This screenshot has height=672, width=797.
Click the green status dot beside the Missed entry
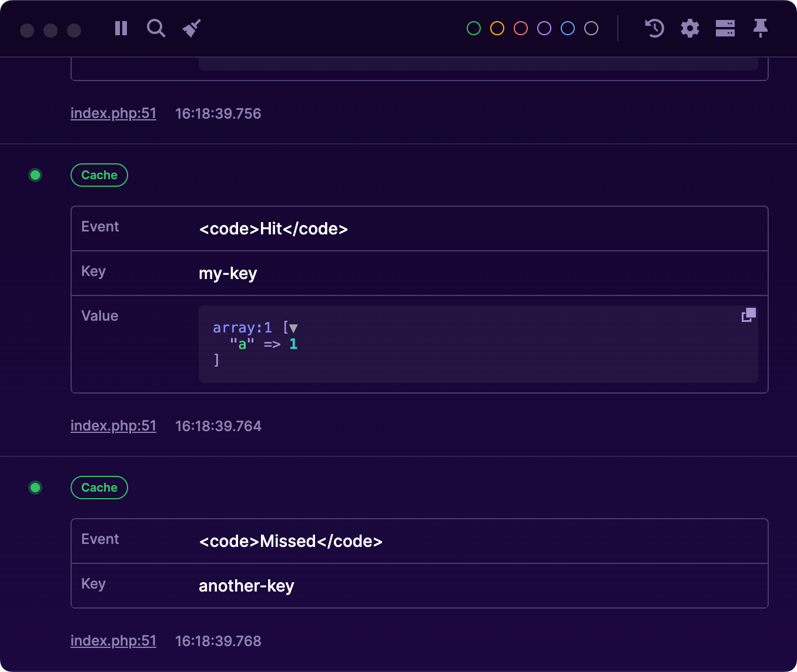pos(35,488)
